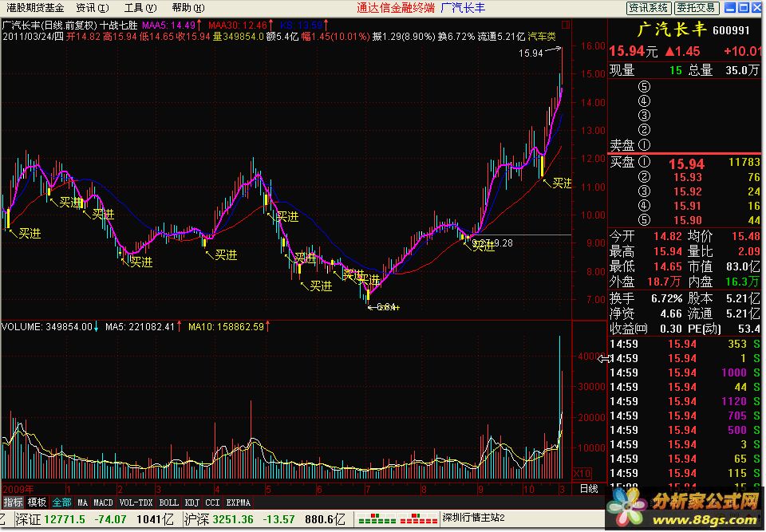Click the 6.84 low price marker on the chart
The image size is (766, 532).
tap(386, 307)
